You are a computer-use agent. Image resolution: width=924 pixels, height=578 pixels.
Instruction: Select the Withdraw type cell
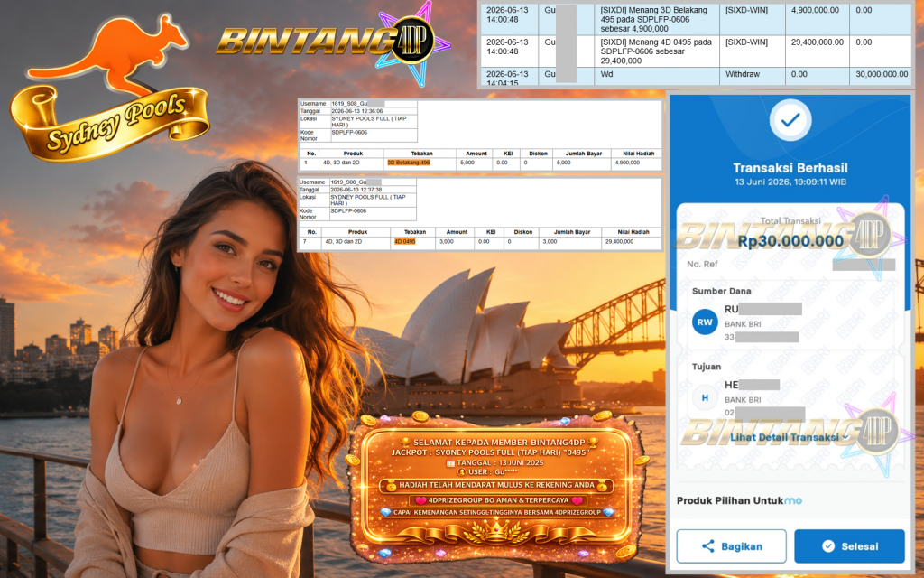click(x=752, y=77)
